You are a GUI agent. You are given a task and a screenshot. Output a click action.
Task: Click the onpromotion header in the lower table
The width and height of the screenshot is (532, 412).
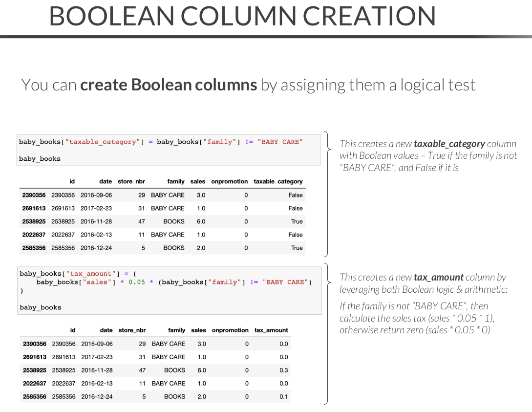(230, 330)
